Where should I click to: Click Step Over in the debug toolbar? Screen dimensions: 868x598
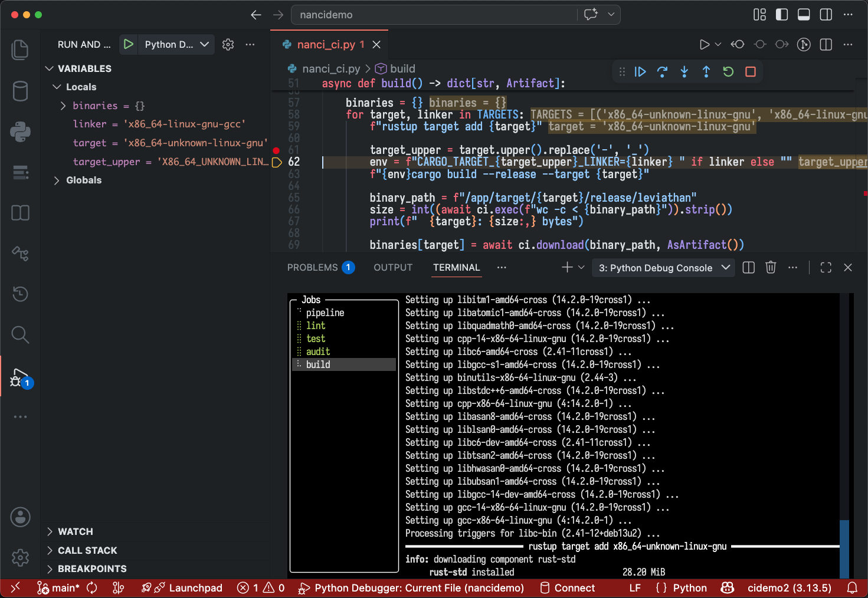pos(662,72)
